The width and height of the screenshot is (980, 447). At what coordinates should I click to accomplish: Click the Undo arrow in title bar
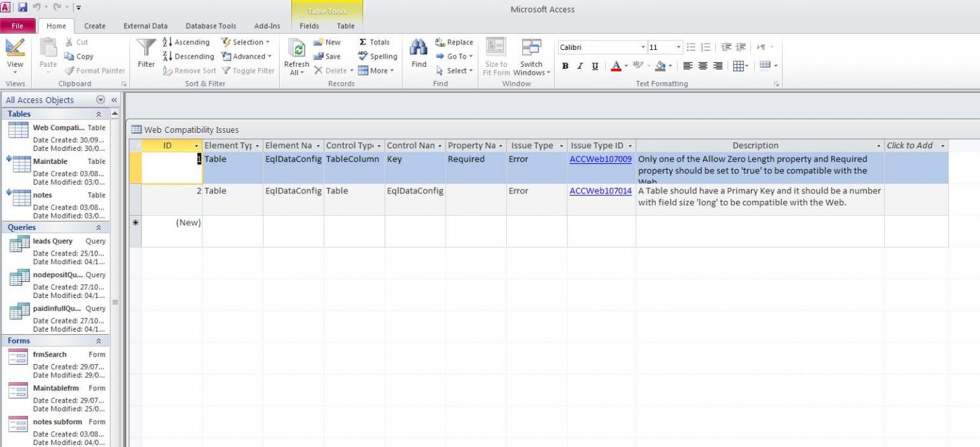tap(38, 7)
